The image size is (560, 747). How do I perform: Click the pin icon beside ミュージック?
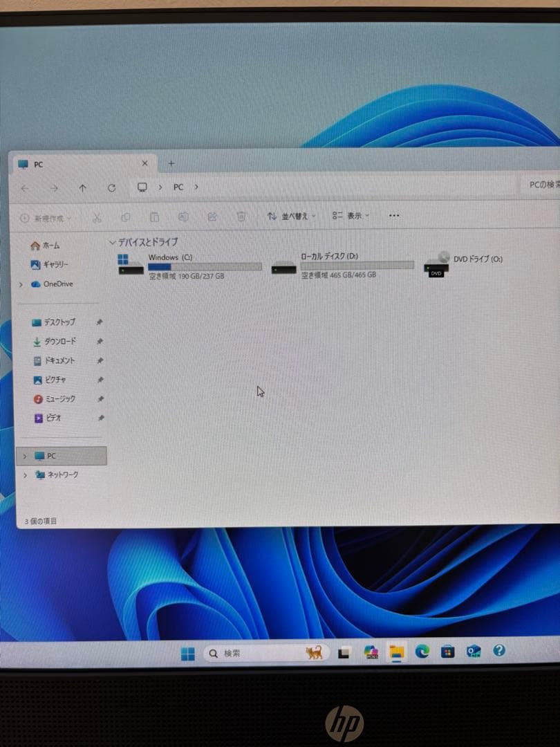100,399
